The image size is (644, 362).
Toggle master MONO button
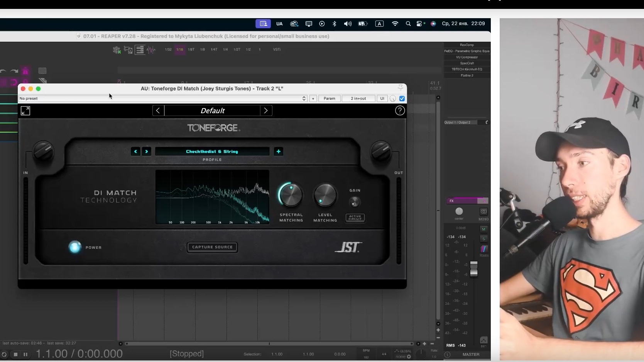[x=483, y=212]
